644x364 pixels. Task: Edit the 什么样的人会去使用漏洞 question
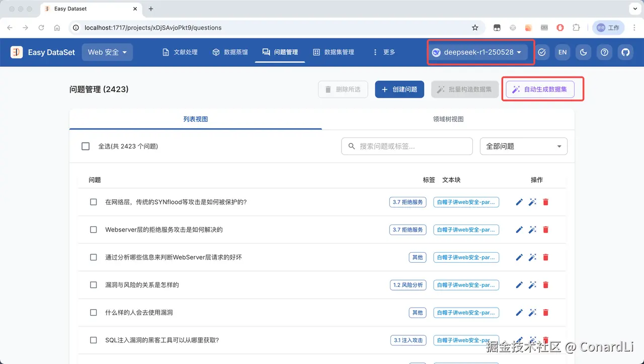point(519,313)
